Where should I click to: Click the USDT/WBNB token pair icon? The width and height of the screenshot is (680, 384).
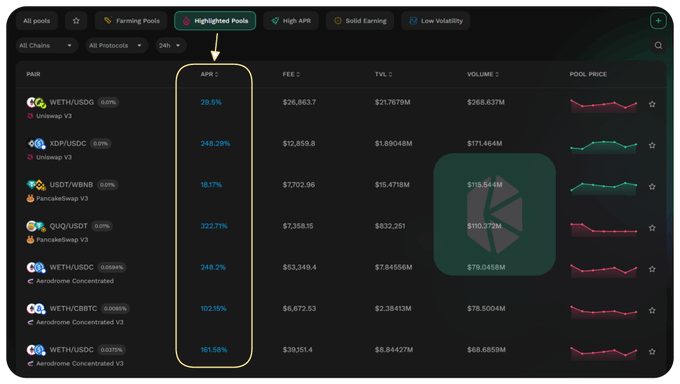(x=36, y=185)
